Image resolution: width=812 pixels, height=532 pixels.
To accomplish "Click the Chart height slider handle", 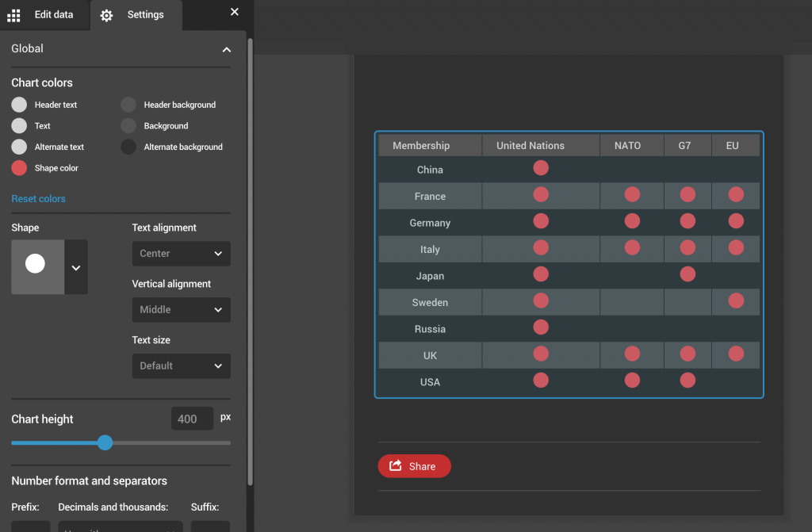I will pos(105,442).
